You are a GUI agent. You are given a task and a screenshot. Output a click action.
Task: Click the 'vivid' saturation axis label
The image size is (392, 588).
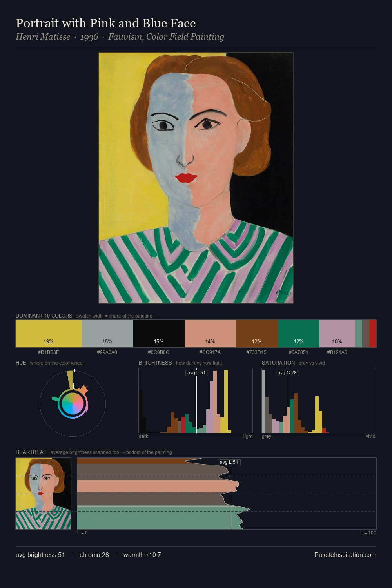click(370, 436)
